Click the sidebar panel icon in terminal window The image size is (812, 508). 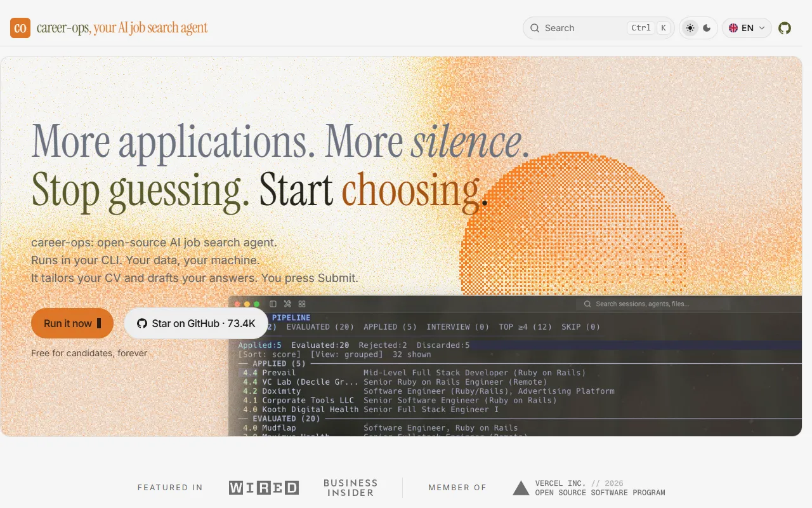point(273,304)
